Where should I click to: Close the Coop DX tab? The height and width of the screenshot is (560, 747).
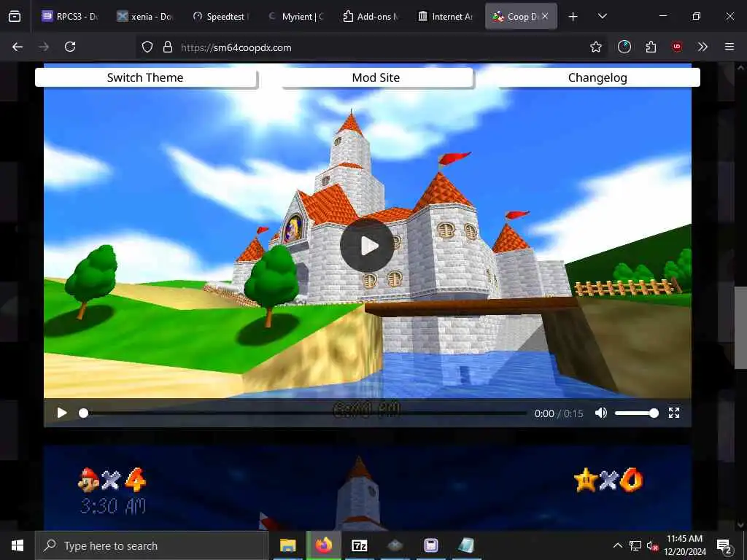(x=545, y=16)
